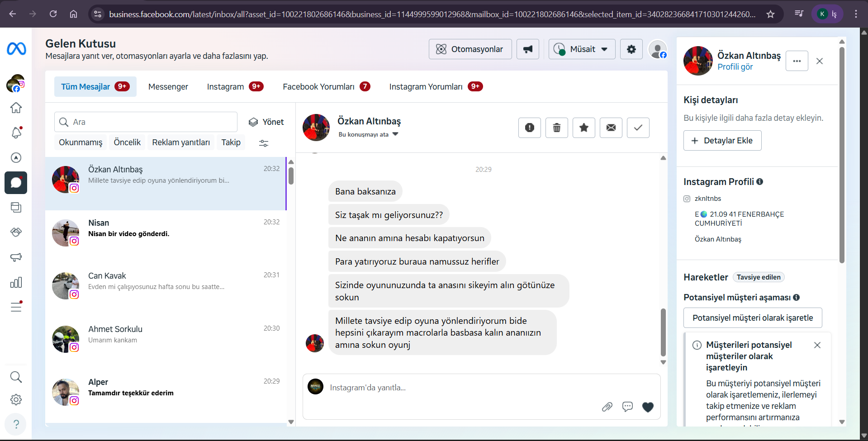Open the megaphone Ads icon in sidebar
The height and width of the screenshot is (441, 868).
click(x=16, y=257)
